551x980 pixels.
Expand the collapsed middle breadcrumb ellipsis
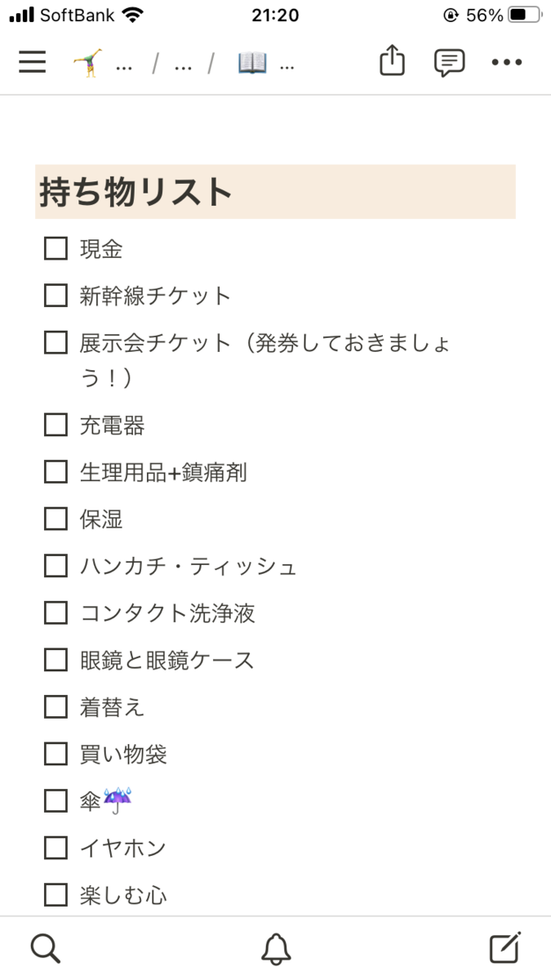[x=183, y=64]
